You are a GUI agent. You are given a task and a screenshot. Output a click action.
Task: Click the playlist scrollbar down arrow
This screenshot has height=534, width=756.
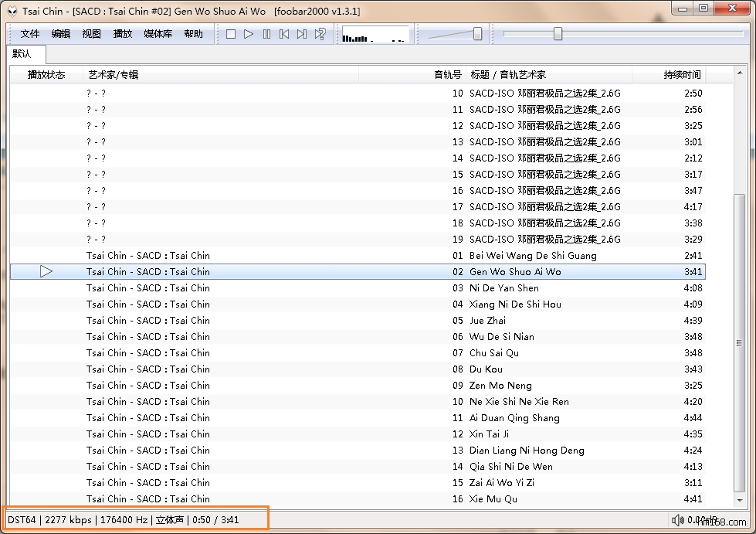[x=739, y=502]
